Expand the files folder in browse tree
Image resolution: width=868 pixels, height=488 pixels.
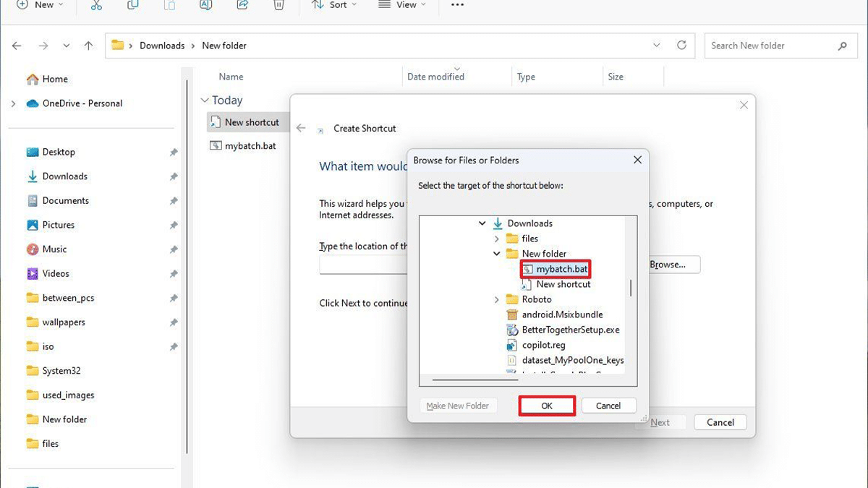(x=496, y=239)
